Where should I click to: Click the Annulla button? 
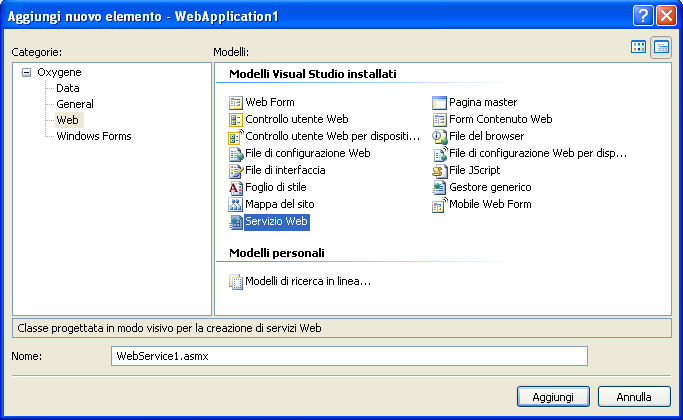tap(634, 397)
